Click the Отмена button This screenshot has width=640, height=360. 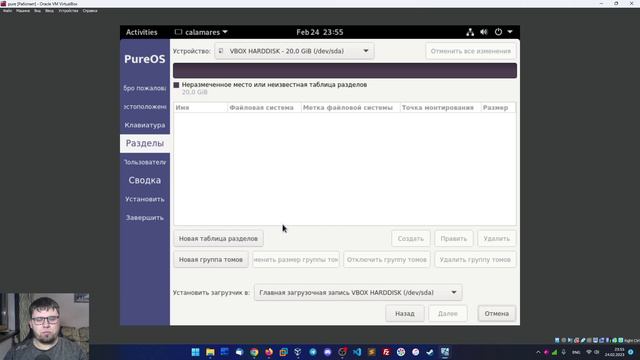497,313
